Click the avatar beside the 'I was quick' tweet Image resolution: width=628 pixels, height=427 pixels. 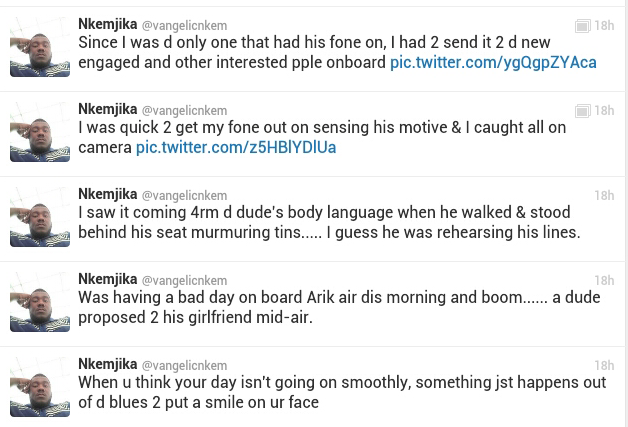pos(39,131)
